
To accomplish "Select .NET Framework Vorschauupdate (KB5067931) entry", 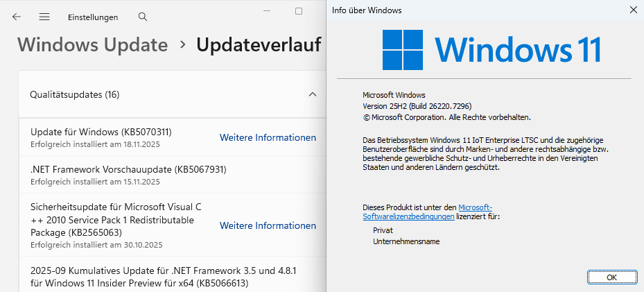I will pos(173,175).
